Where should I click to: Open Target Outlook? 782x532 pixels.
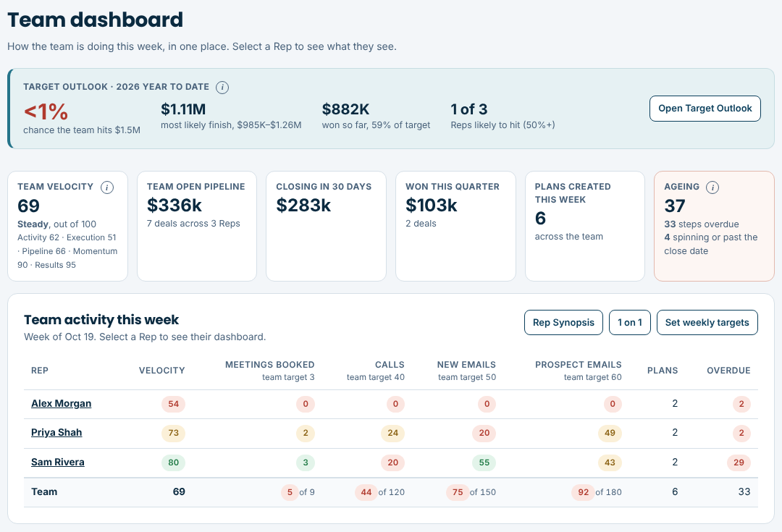705,109
